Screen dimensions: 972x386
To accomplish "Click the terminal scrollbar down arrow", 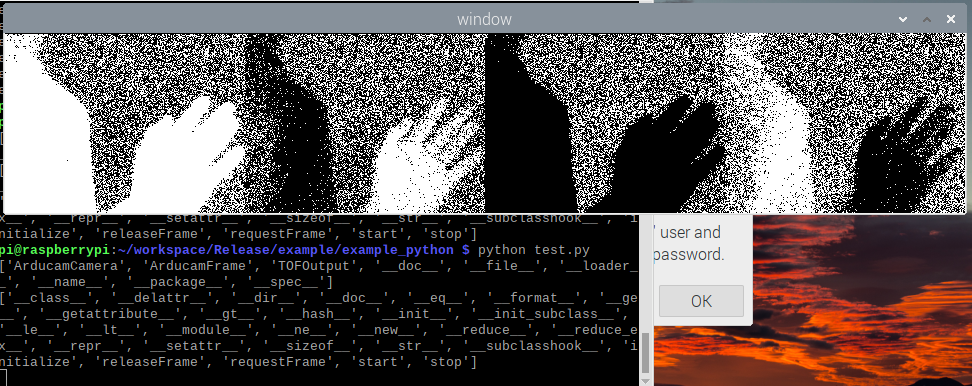I will [645, 381].
